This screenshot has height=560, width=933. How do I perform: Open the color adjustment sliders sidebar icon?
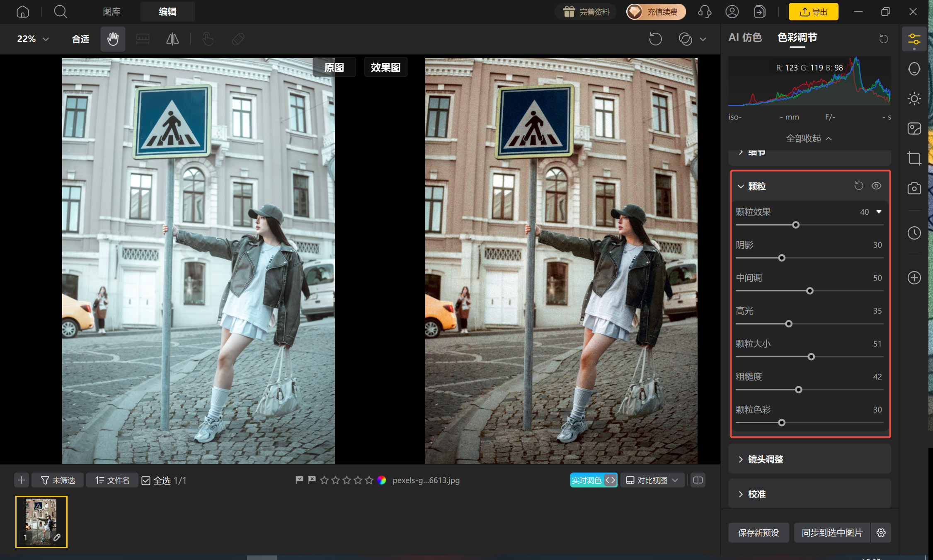coord(914,39)
